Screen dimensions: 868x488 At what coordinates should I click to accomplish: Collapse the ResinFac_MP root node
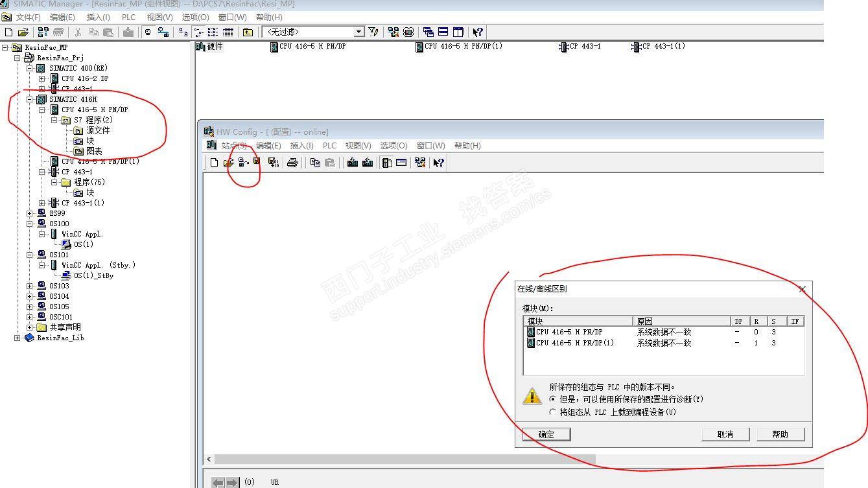[x=5, y=47]
